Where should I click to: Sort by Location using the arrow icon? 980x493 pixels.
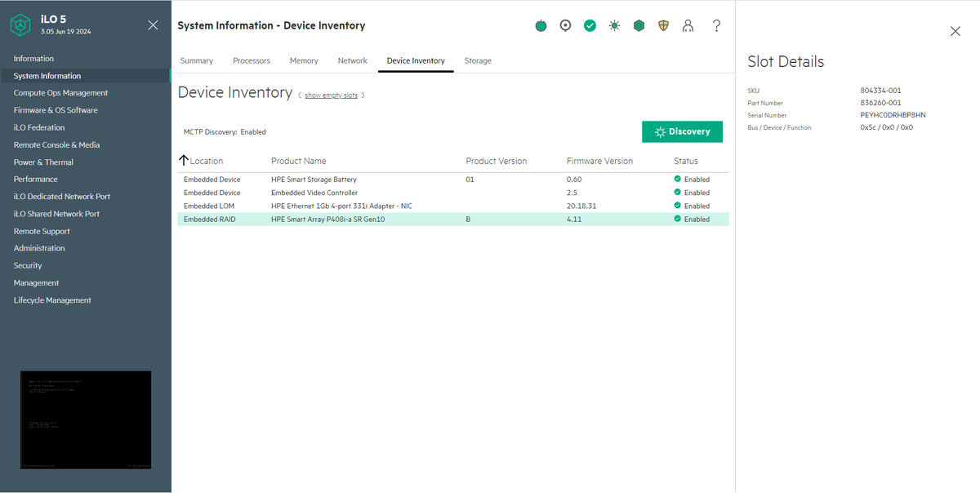(x=184, y=161)
